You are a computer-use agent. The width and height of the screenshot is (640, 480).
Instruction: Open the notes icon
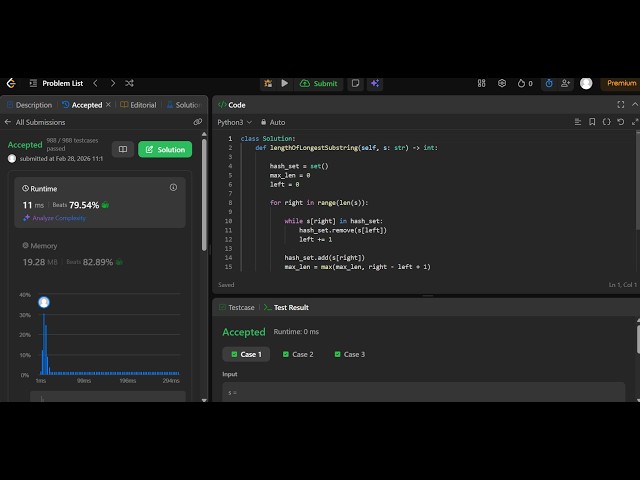[x=356, y=83]
